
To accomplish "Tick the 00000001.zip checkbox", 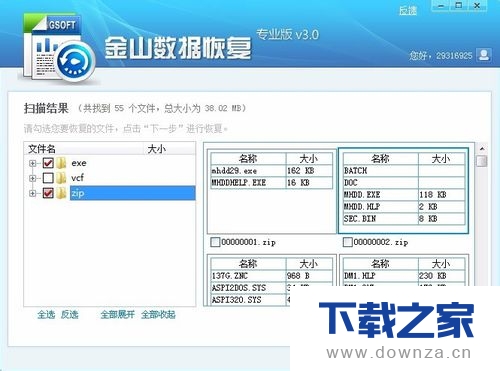I will click(215, 242).
